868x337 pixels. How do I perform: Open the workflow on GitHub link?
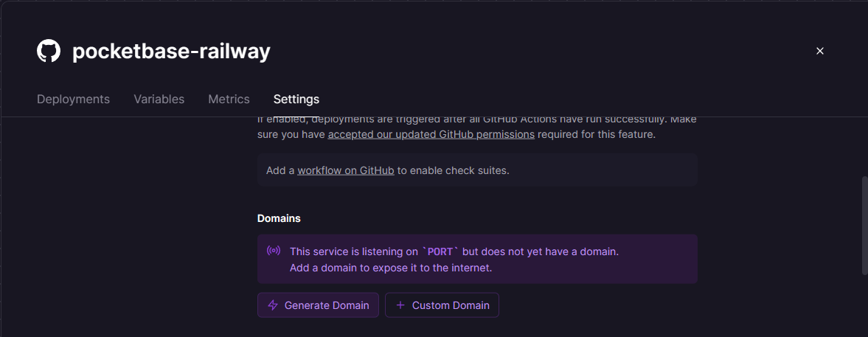coord(345,170)
